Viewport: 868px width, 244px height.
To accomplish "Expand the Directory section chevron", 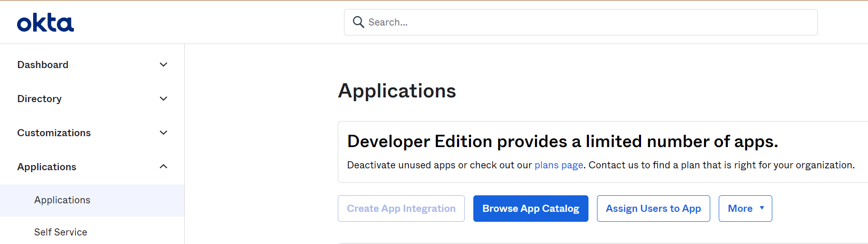I will coord(163,99).
